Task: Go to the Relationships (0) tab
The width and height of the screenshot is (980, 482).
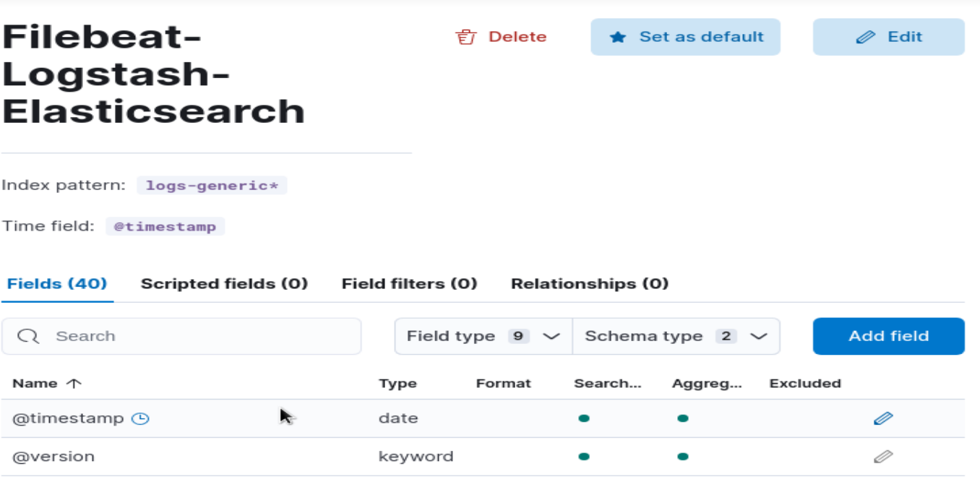Action: click(x=590, y=284)
